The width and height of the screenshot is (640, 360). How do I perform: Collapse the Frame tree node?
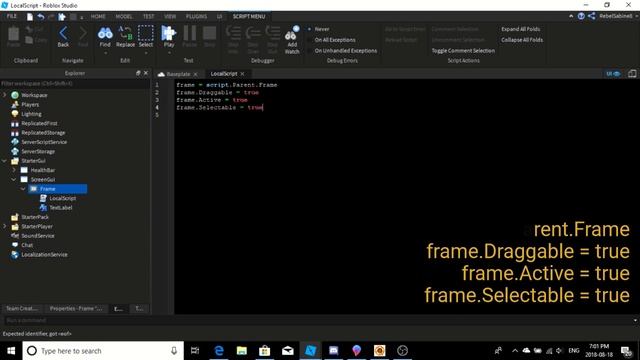pyautogui.click(x=23, y=189)
